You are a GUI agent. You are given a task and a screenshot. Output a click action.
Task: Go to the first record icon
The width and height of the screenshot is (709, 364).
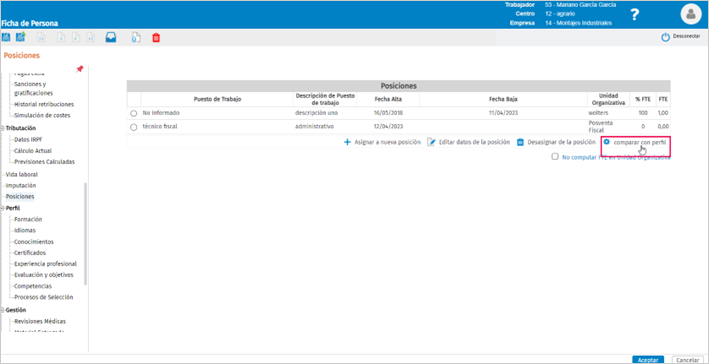click(x=41, y=38)
